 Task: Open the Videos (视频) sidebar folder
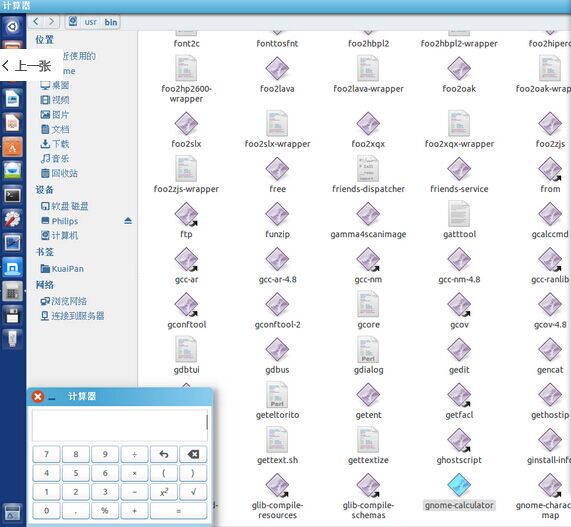pos(55,100)
